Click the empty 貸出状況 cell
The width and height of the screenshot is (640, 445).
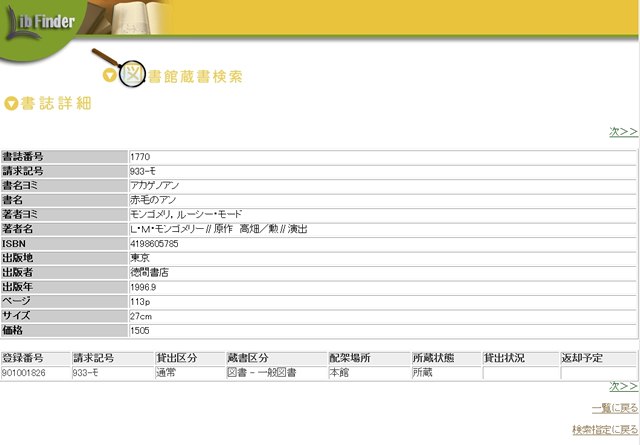click(x=519, y=373)
